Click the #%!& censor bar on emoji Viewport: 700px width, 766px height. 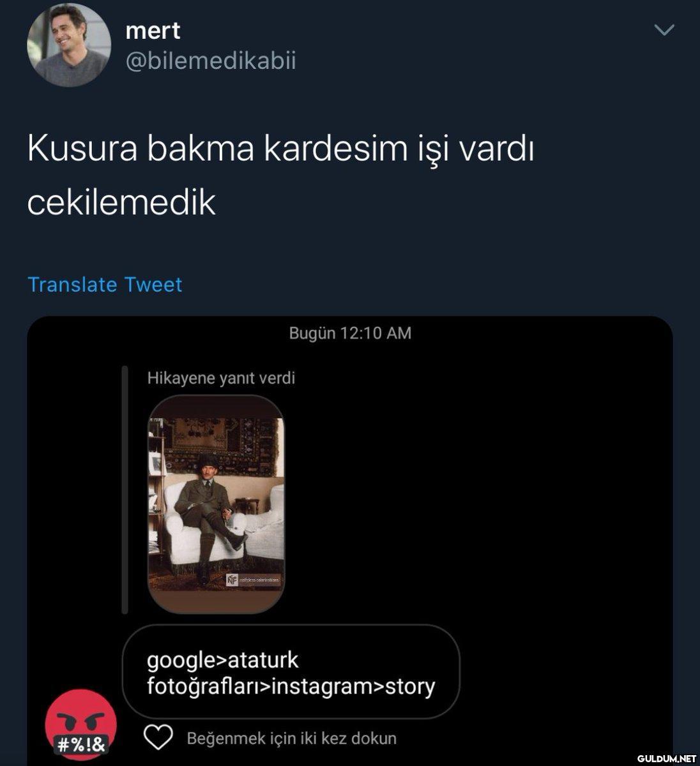pyautogui.click(x=82, y=744)
